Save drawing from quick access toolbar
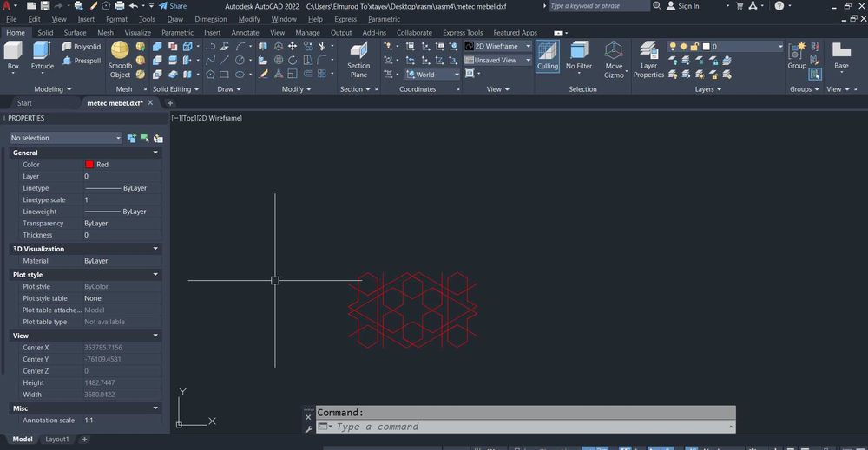Viewport: 868px width, 450px height. [x=45, y=6]
